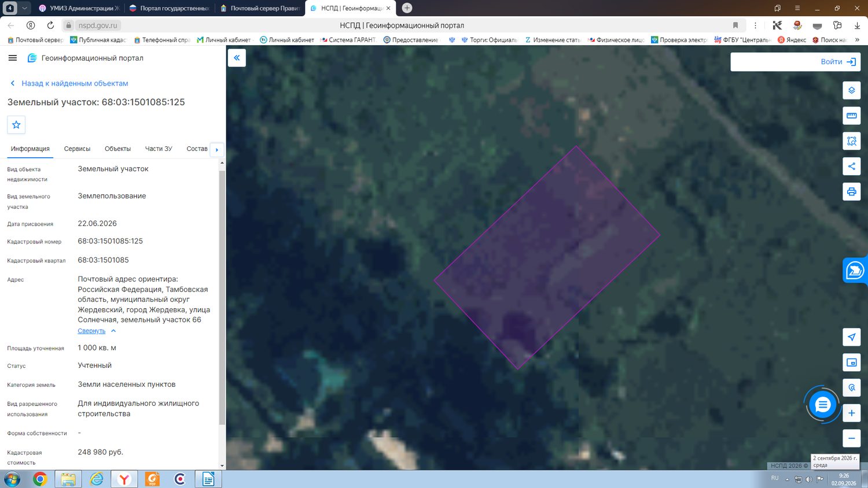Click the share map icon
868x488 pixels.
[x=852, y=167]
